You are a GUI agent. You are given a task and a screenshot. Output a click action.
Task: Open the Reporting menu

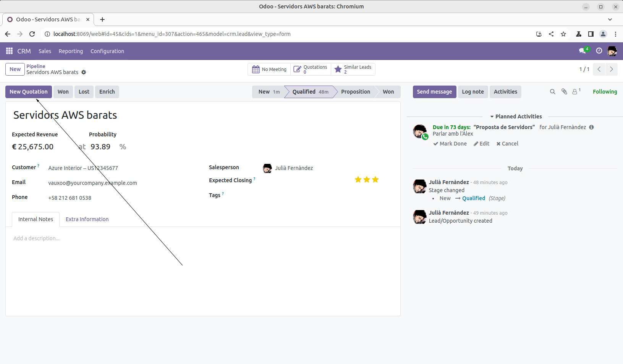pos(71,51)
